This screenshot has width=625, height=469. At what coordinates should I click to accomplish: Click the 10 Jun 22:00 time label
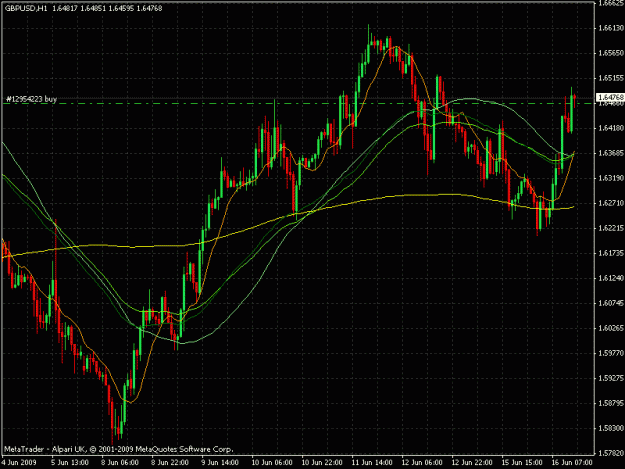(322, 463)
